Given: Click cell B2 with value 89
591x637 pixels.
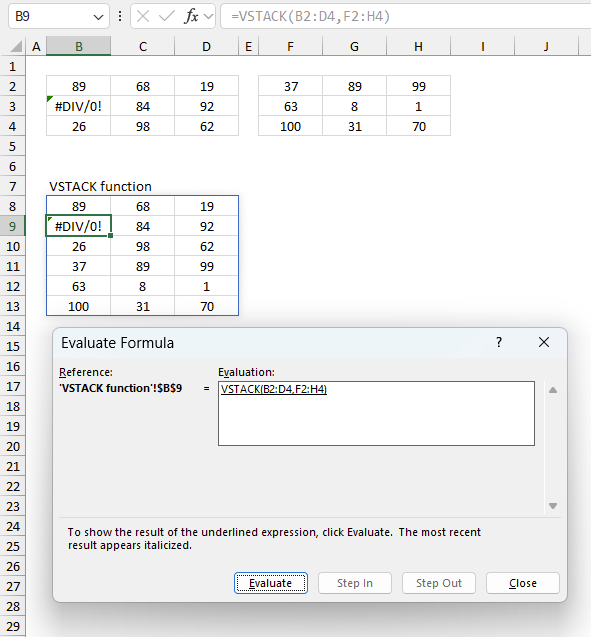Looking at the screenshot, I should click(x=78, y=86).
